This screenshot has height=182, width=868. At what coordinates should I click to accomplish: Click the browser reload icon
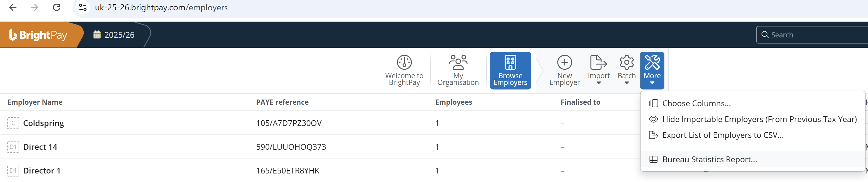[x=57, y=7]
